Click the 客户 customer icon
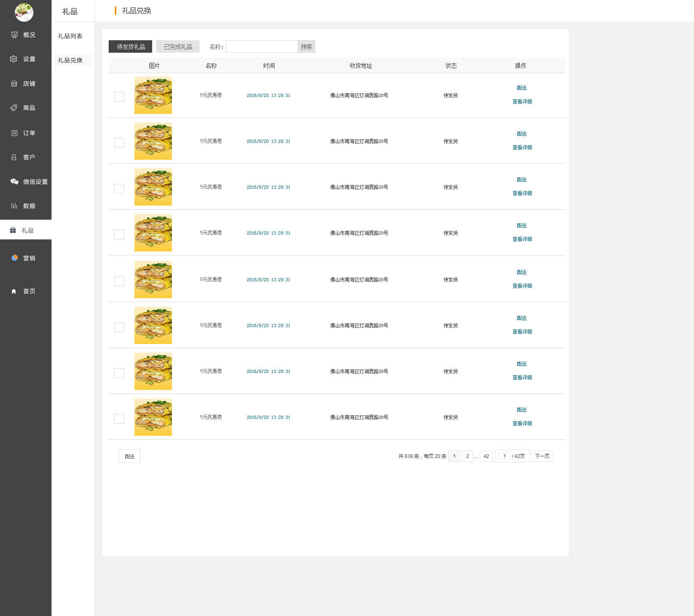This screenshot has height=616, width=694. coord(14,157)
